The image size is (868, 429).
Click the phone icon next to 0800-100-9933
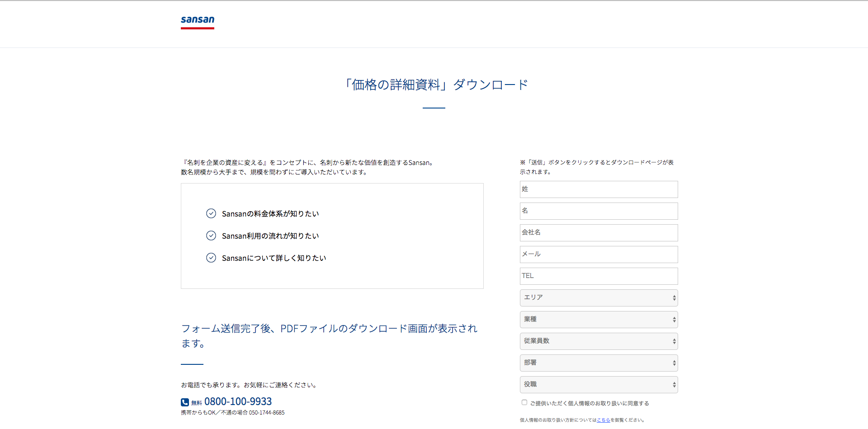185,402
